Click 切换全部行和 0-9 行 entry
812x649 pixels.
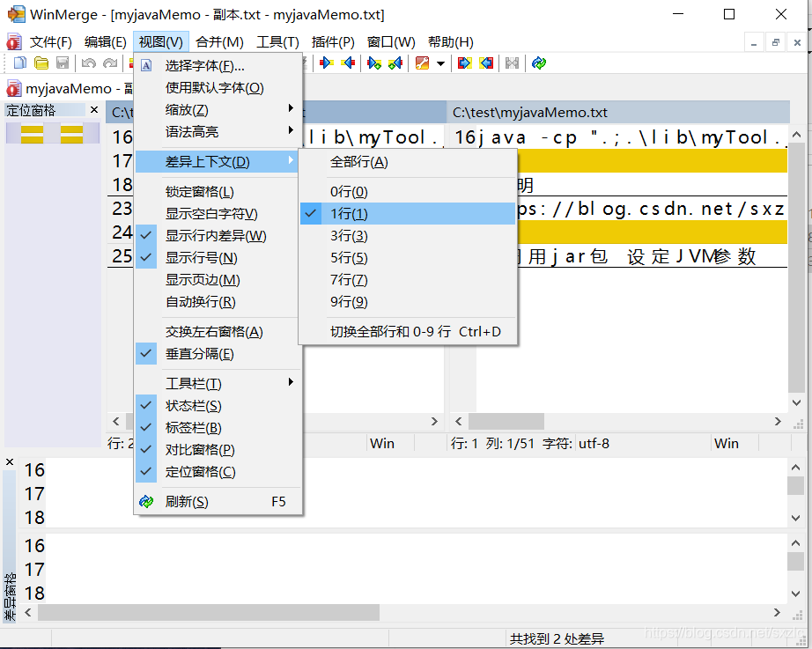[x=408, y=331]
